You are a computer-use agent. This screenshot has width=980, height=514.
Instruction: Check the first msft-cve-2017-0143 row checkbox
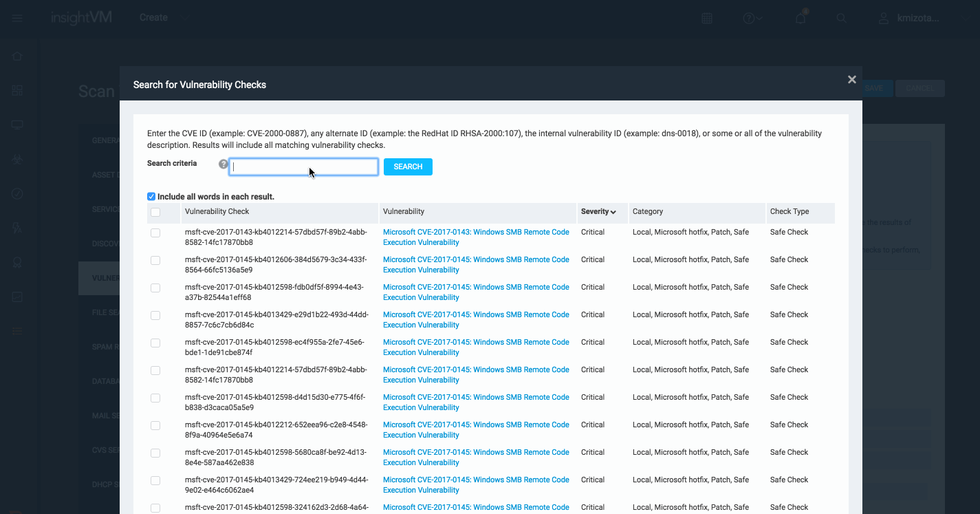155,233
